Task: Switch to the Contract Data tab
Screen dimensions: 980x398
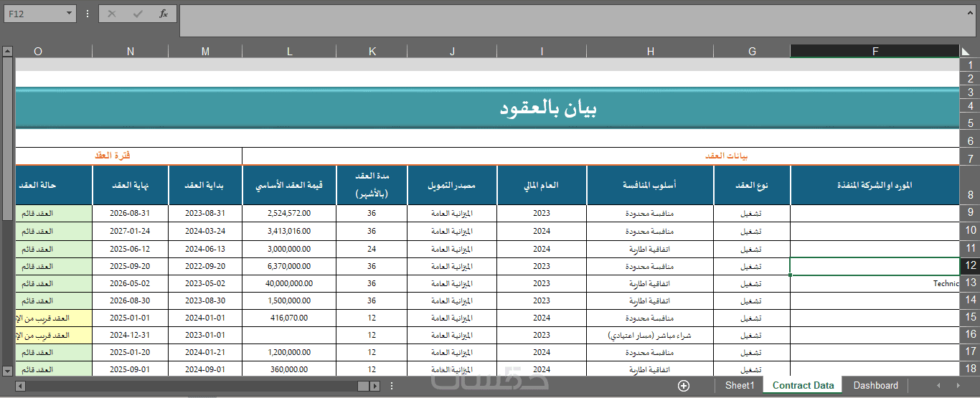Action: point(803,386)
